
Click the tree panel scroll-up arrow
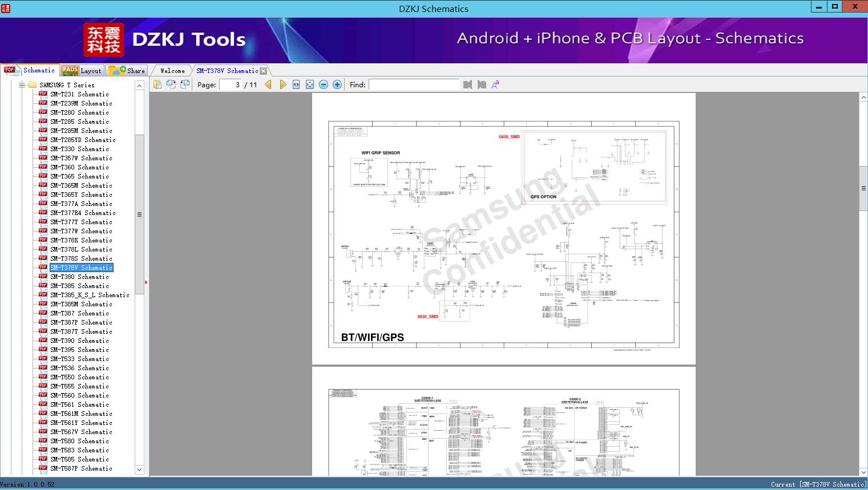click(x=139, y=86)
